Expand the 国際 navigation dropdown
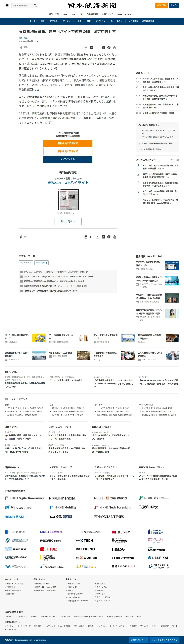The height and width of the screenshot is (644, 184). (90, 21)
